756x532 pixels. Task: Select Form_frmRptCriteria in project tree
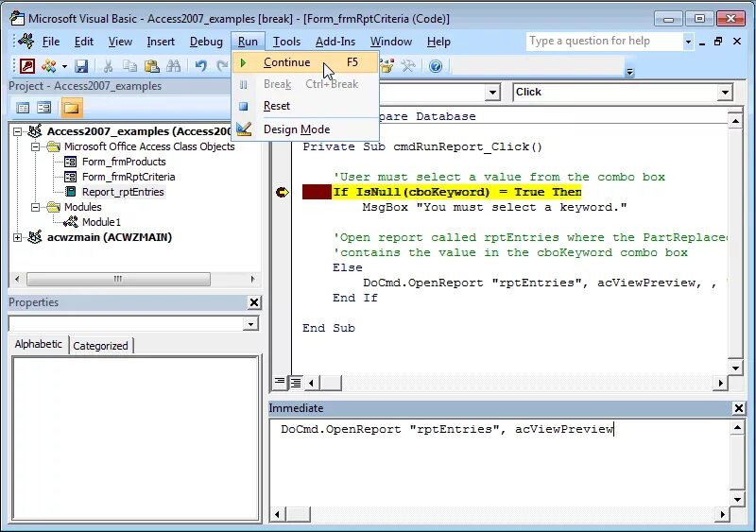pyautogui.click(x=129, y=177)
